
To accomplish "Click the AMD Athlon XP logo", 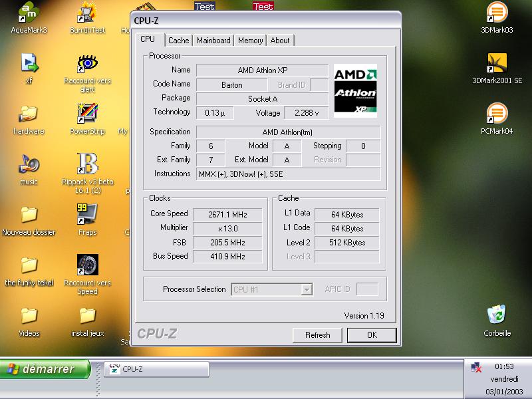I will 355,90.
